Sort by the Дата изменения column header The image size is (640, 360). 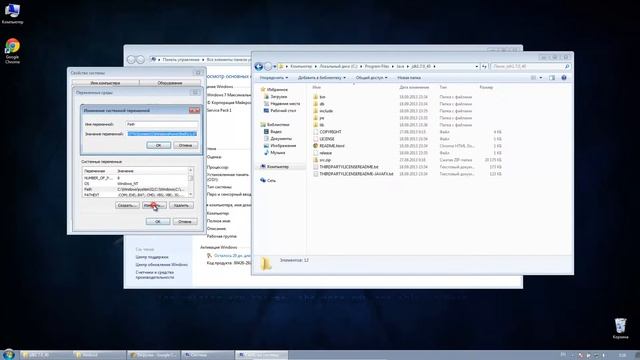[x=414, y=87]
